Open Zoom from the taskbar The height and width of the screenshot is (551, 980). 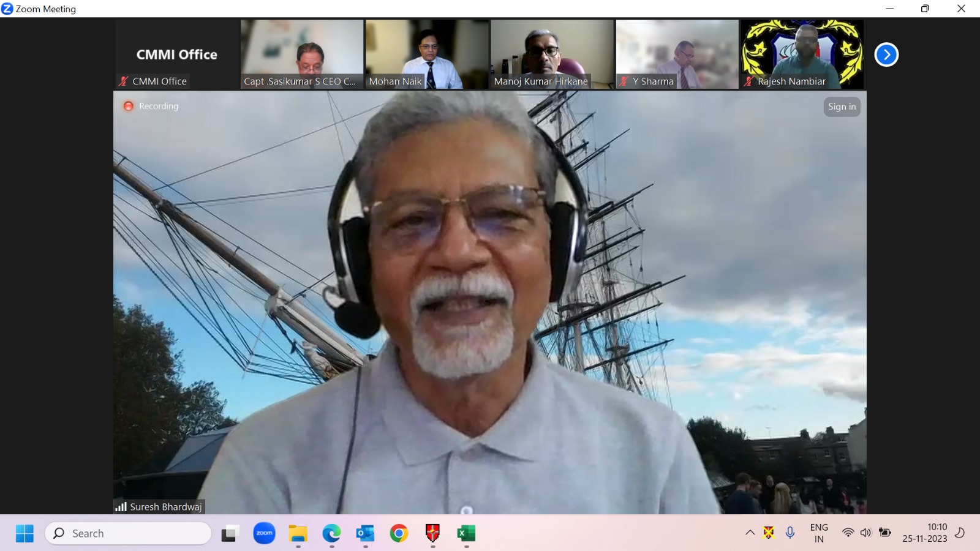point(264,533)
